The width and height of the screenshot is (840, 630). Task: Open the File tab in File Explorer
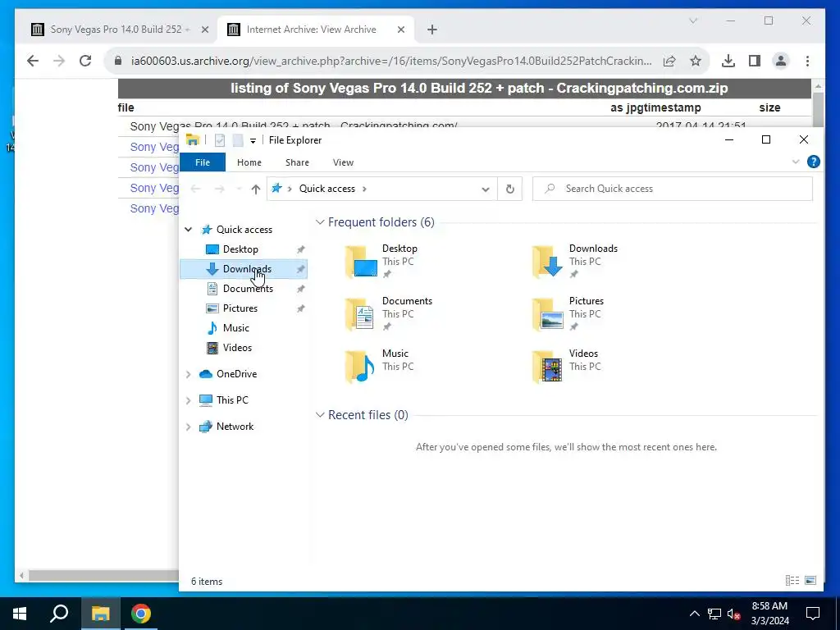coord(203,162)
